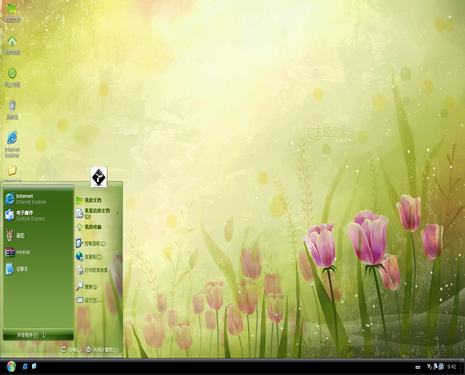Image resolution: width=465 pixels, height=375 pixels.
Task: Open the Recycle Bin desktop icon
Action: point(12,110)
